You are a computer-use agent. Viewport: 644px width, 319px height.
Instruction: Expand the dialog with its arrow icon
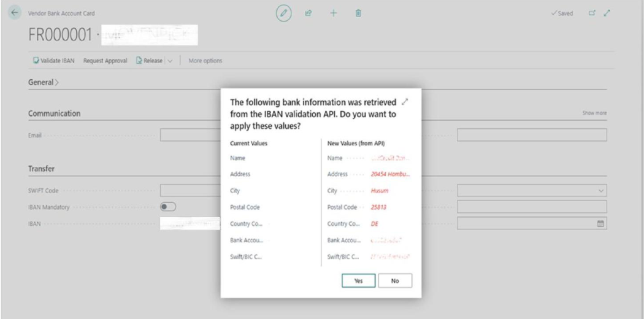coord(405,101)
